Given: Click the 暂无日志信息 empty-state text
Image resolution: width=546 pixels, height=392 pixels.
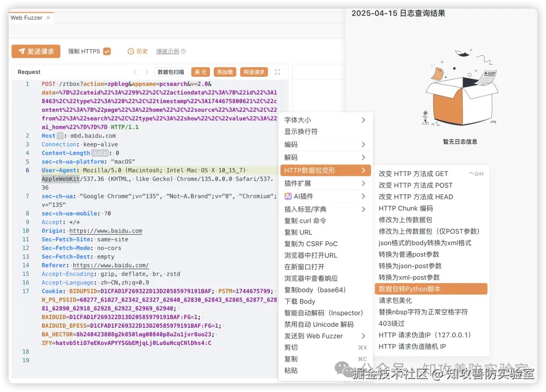Looking at the screenshot, I should click(460, 142).
